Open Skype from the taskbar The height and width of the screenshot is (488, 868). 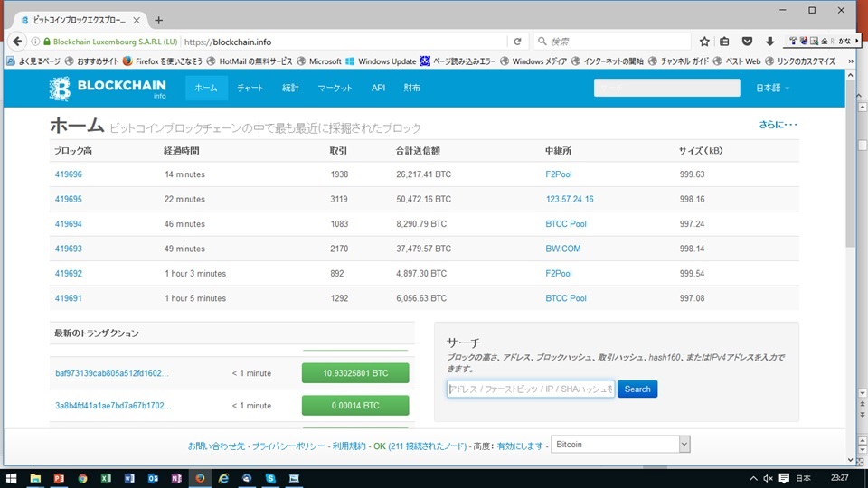(269, 478)
